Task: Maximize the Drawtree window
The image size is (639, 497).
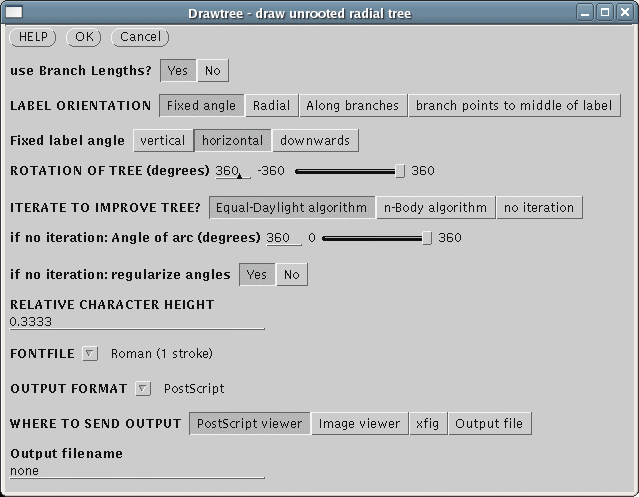Action: (x=605, y=13)
